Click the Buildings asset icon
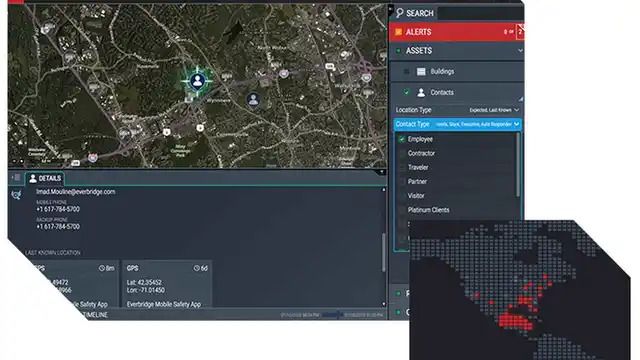 (x=421, y=71)
